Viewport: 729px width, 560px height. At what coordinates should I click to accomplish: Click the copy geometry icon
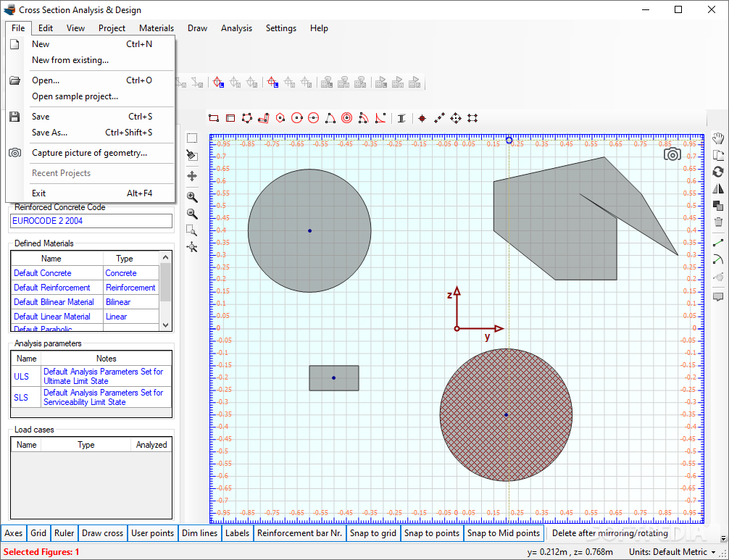click(x=718, y=155)
